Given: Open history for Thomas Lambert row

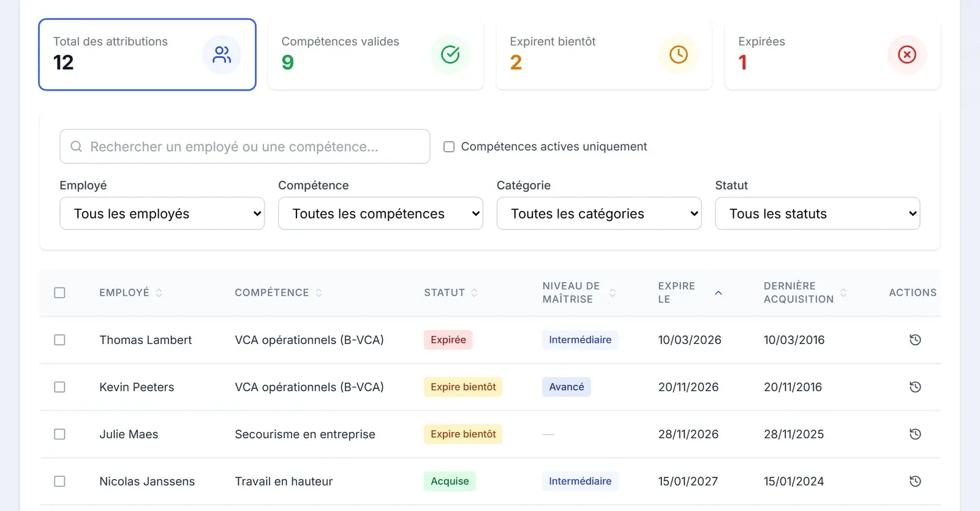Looking at the screenshot, I should (x=915, y=340).
